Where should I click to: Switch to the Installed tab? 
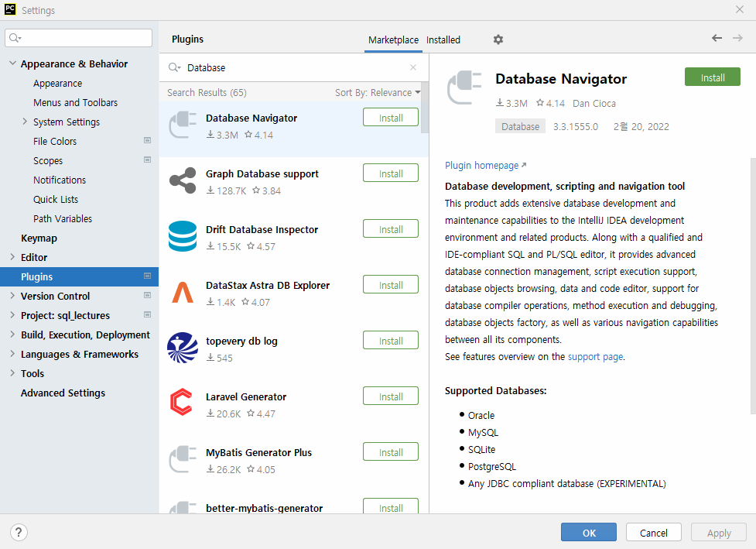[x=443, y=40]
